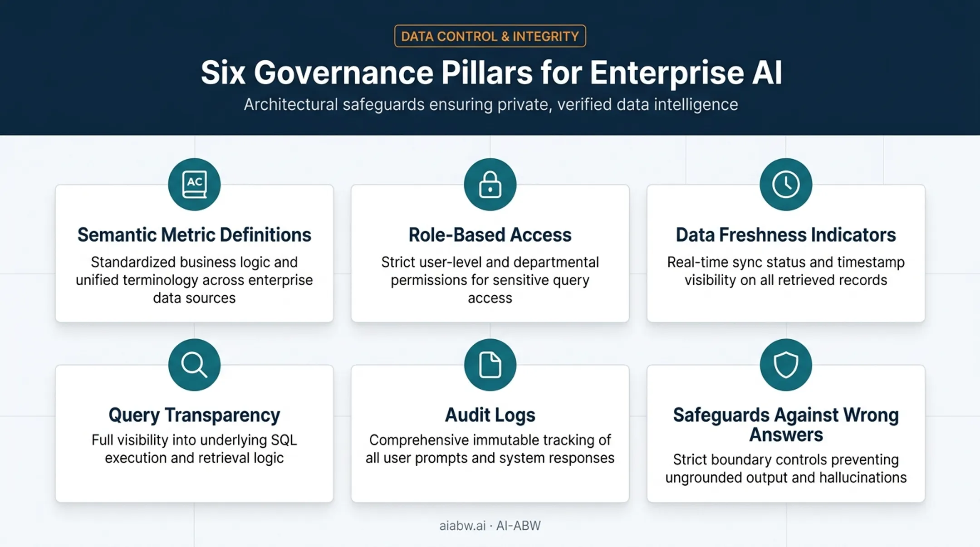Click the subtitle about architectural safeguards

[x=491, y=105]
